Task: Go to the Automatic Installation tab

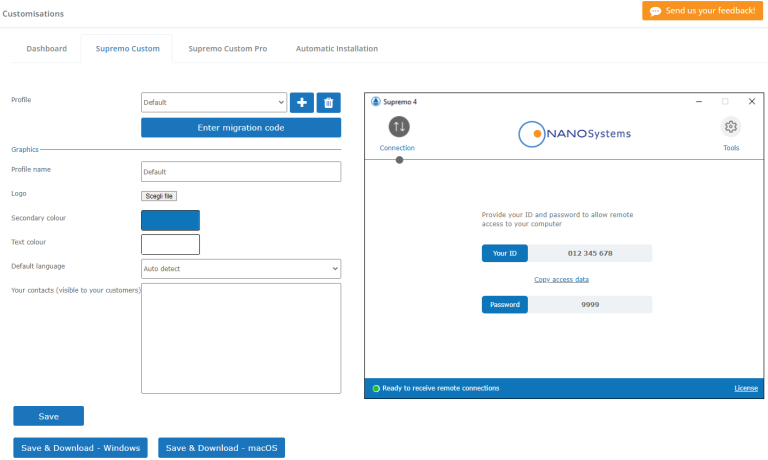Action: tap(337, 48)
